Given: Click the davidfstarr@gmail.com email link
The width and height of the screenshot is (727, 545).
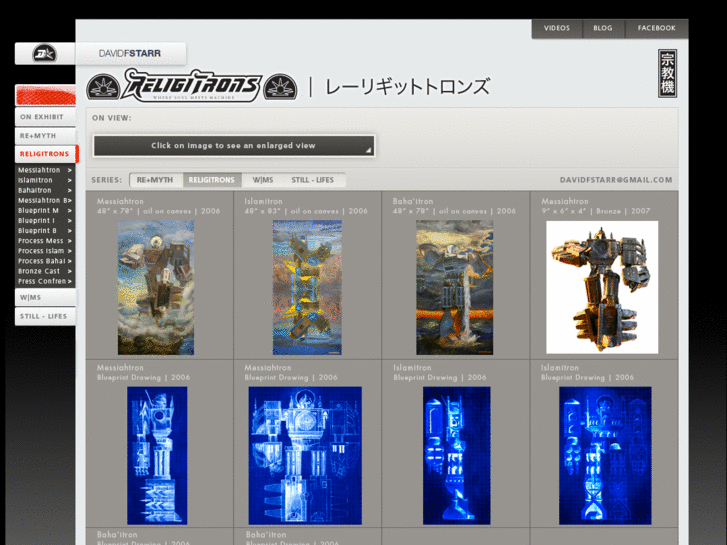Looking at the screenshot, I should click(x=616, y=180).
